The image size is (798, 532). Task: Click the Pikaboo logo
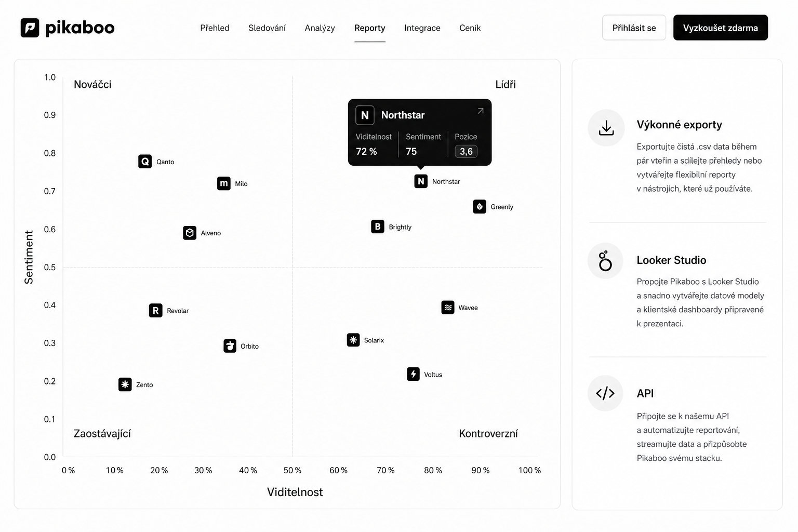[68, 28]
